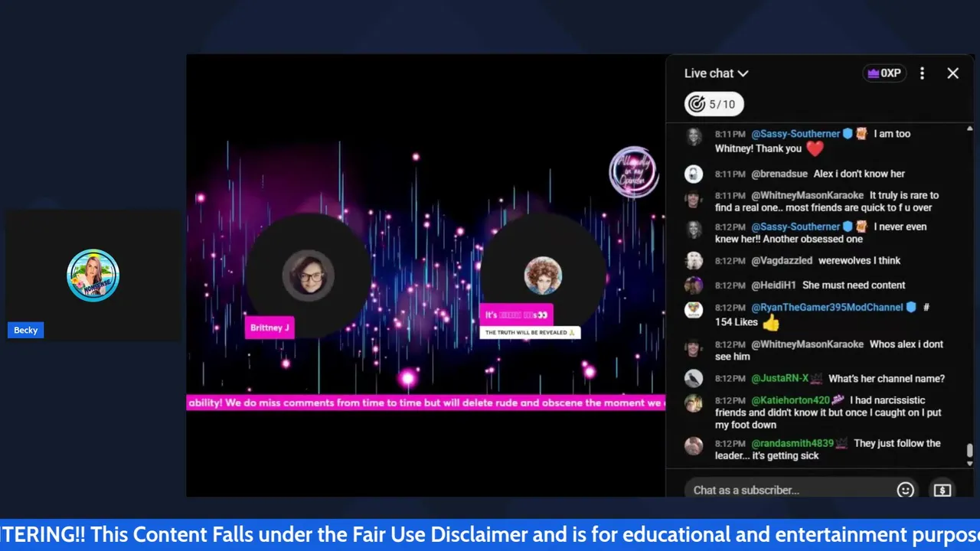This screenshot has height=551, width=980.
Task: Click the Becky name label
Action: [x=25, y=330]
